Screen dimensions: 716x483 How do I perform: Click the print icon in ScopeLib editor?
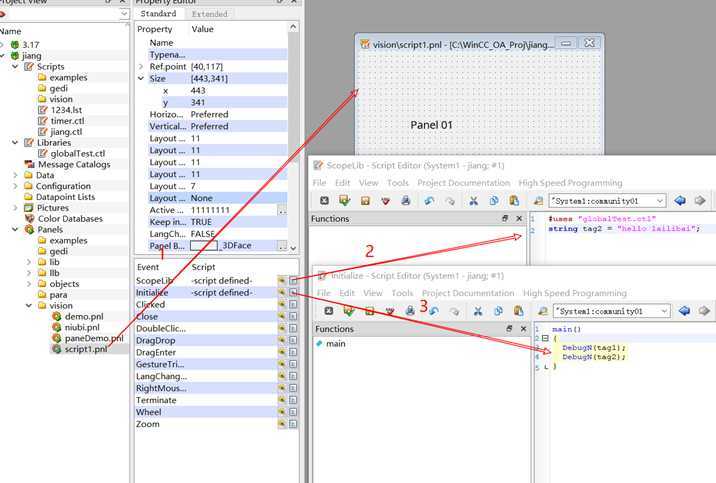405,200
